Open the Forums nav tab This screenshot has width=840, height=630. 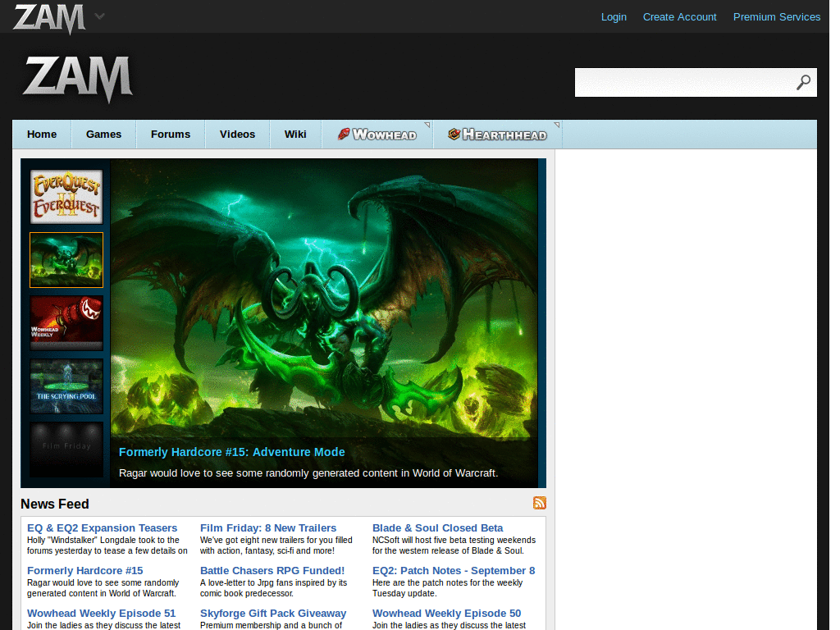(171, 135)
